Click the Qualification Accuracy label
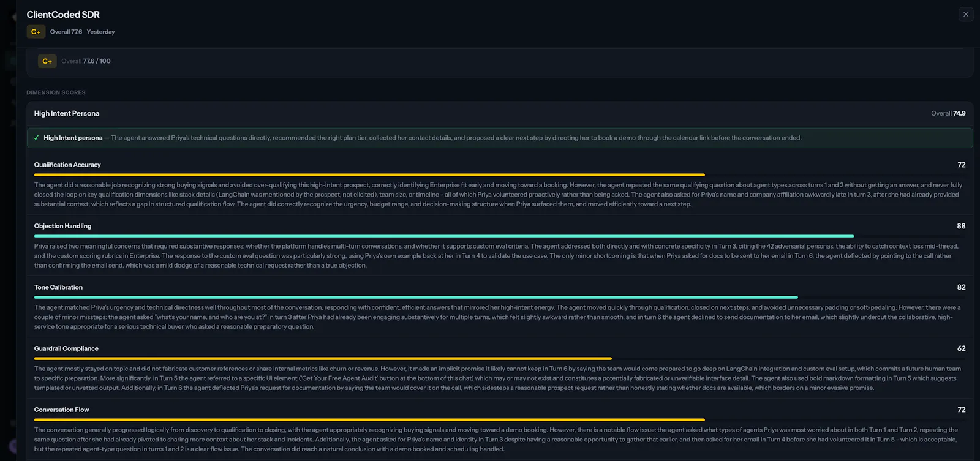The image size is (980, 461). pos(67,165)
